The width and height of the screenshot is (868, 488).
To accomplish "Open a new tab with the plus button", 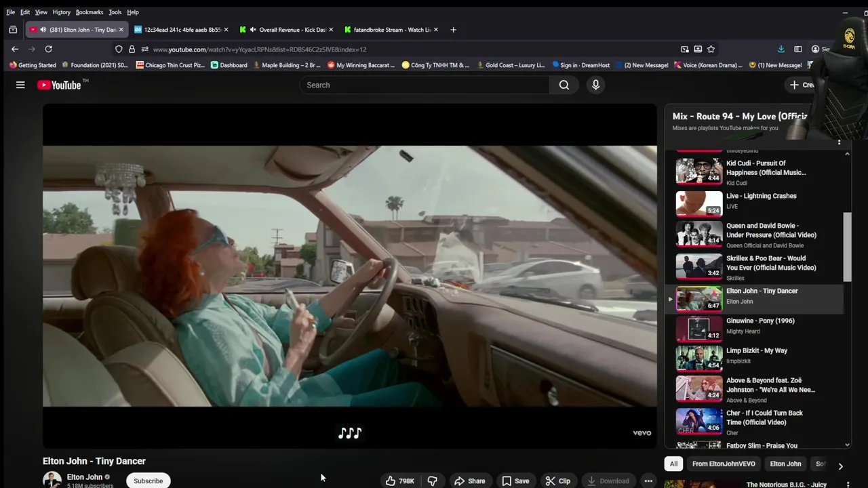I will point(453,30).
